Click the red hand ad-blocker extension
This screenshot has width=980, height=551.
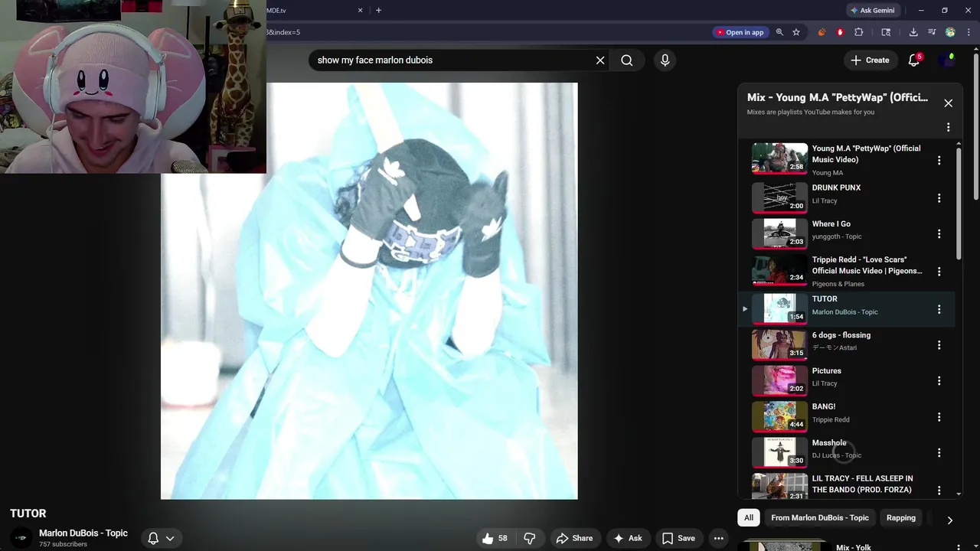(x=840, y=32)
